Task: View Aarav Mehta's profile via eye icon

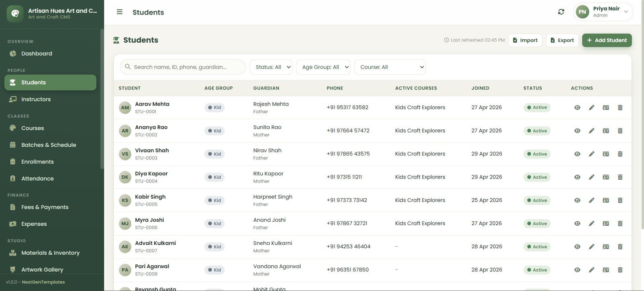Action: point(577,108)
